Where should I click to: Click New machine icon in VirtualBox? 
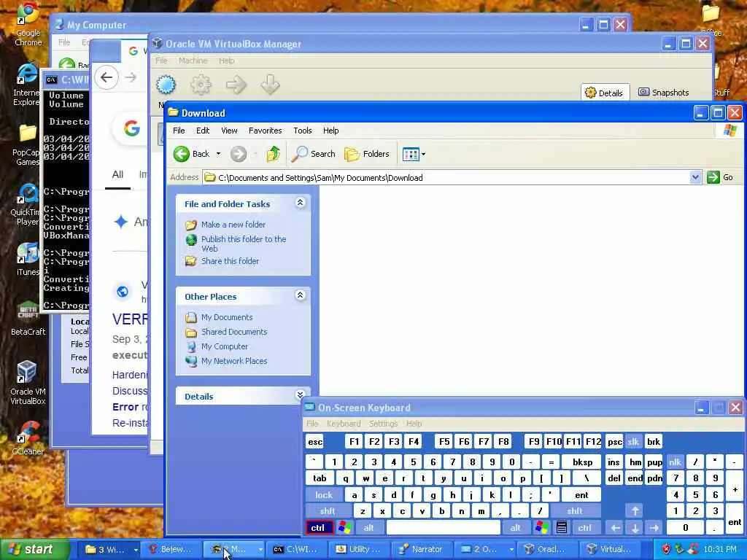click(166, 85)
